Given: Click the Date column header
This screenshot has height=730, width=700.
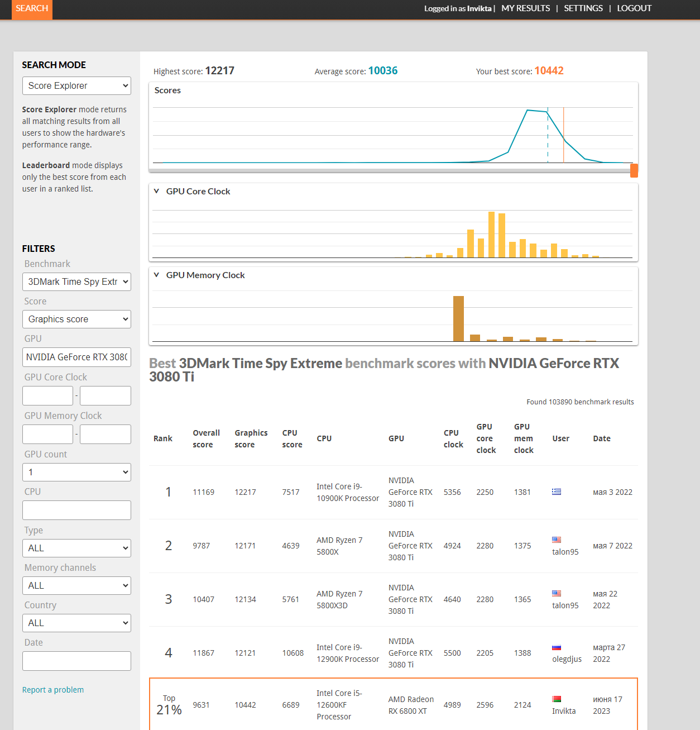Looking at the screenshot, I should coord(602,438).
